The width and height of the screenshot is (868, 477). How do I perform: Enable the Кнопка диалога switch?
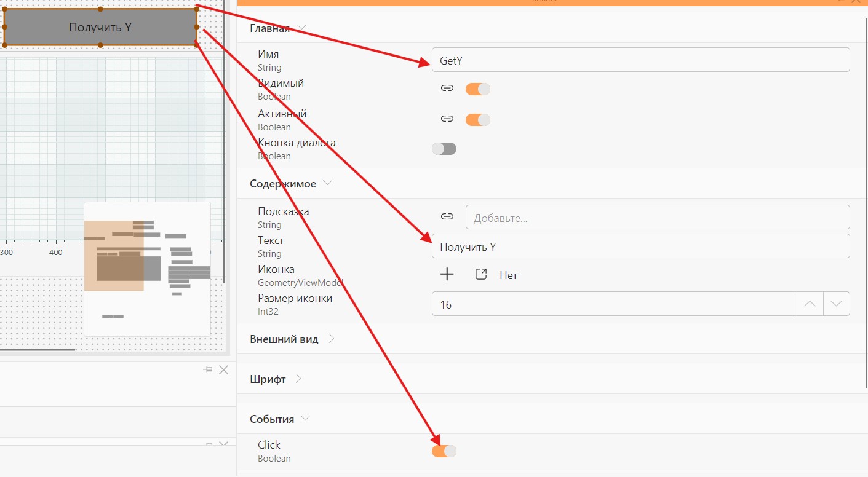coord(444,148)
